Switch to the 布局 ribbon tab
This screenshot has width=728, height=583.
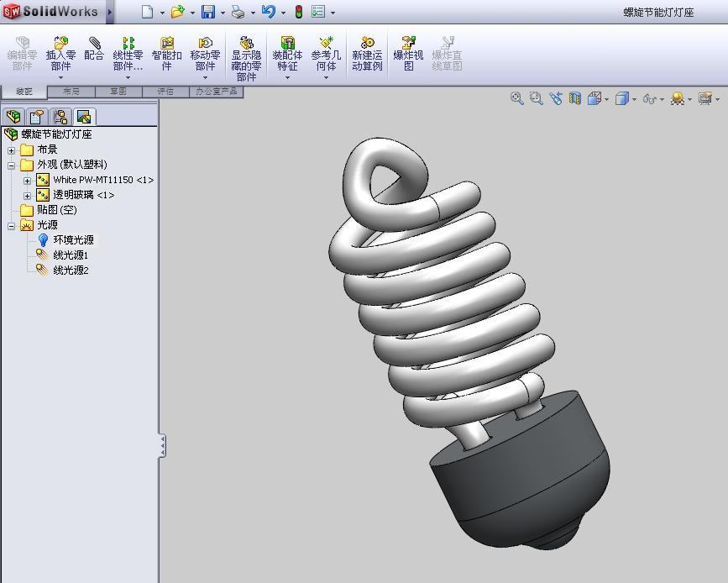coord(71,91)
